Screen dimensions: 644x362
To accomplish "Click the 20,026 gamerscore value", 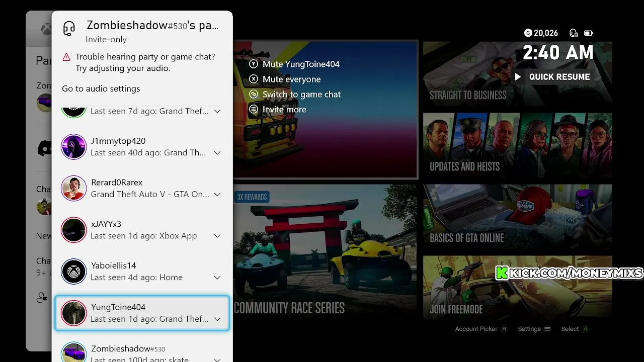I will click(546, 33).
